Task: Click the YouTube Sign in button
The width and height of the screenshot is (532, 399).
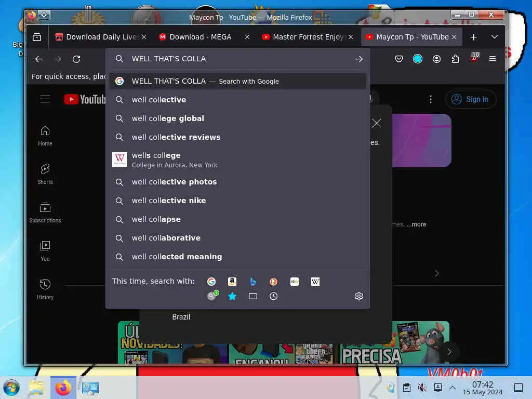Action: 471,99
